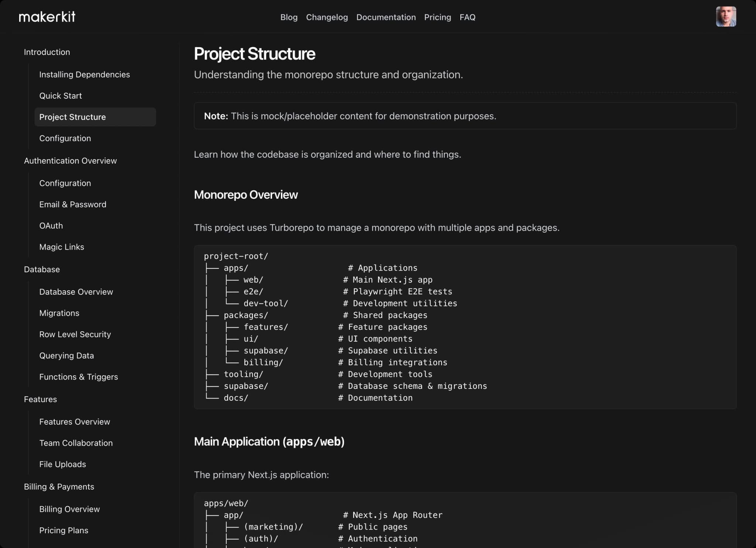The width and height of the screenshot is (756, 548).
Task: Expand the Database section
Action: coord(42,269)
